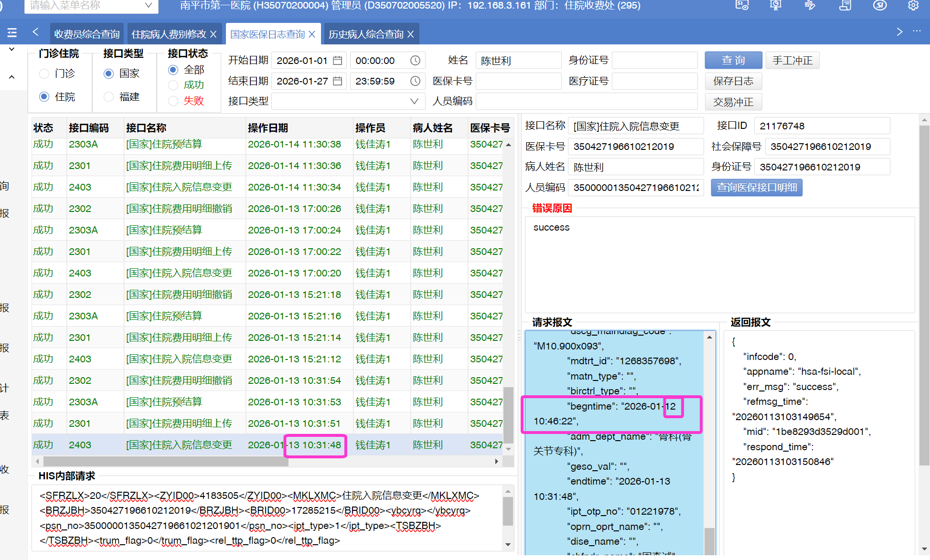Select the 福建 interface type radio

[x=109, y=97]
